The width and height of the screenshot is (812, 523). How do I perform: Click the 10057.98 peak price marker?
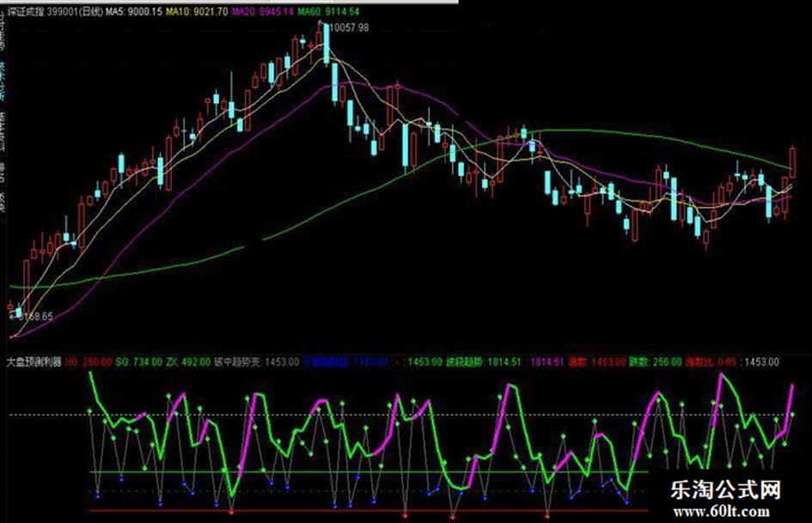coord(349,27)
